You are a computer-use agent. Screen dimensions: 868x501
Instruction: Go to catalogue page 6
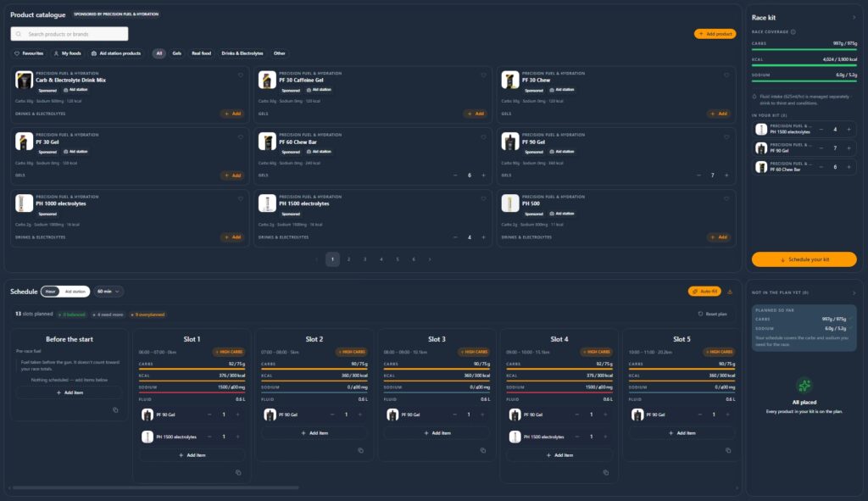[x=414, y=259]
